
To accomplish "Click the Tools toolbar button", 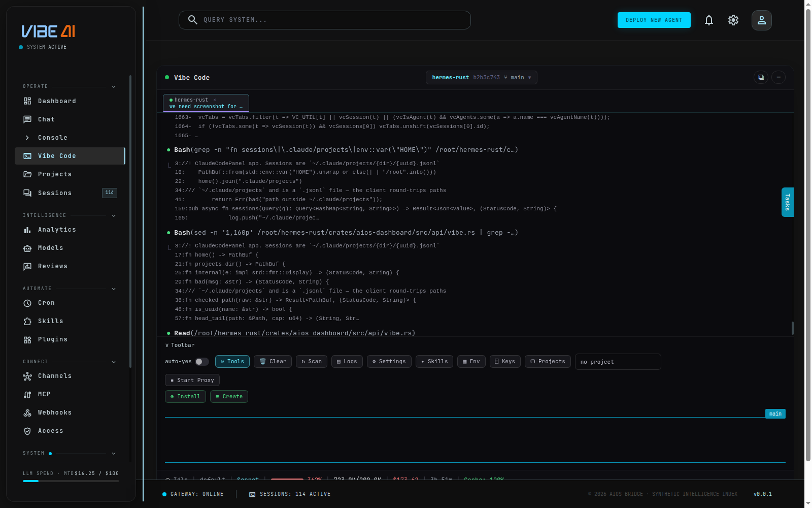I will (232, 362).
